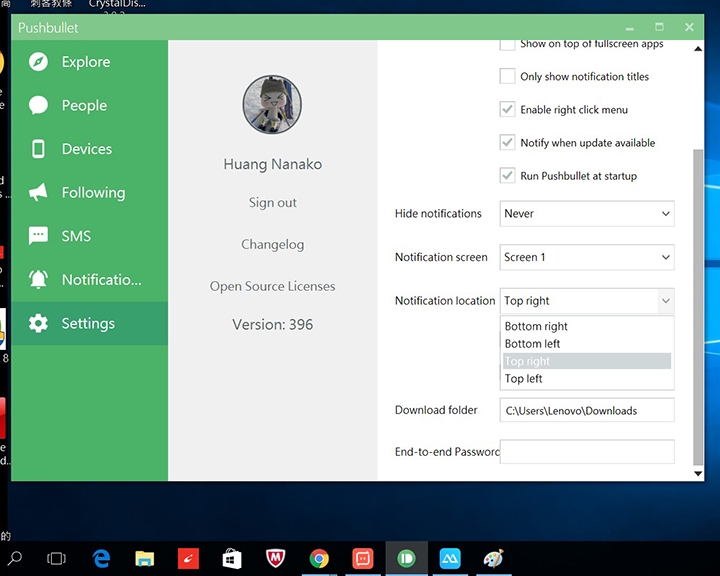Click the SMS message icon
720x576 pixels.
click(x=38, y=236)
